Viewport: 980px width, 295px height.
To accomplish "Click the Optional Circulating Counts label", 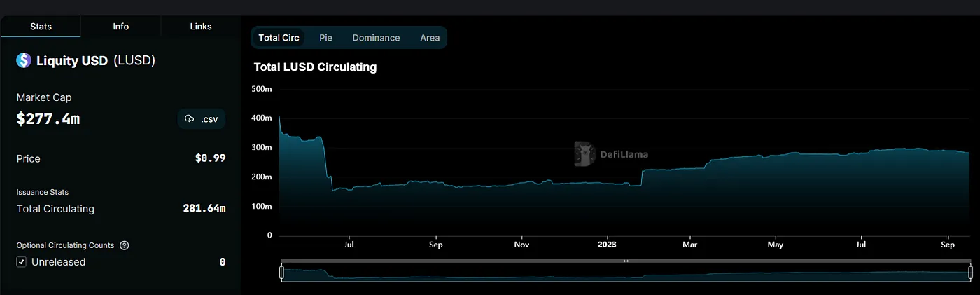I will coord(65,246).
